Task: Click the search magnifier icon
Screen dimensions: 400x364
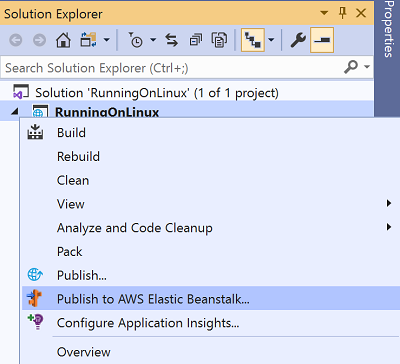Action: (x=351, y=67)
